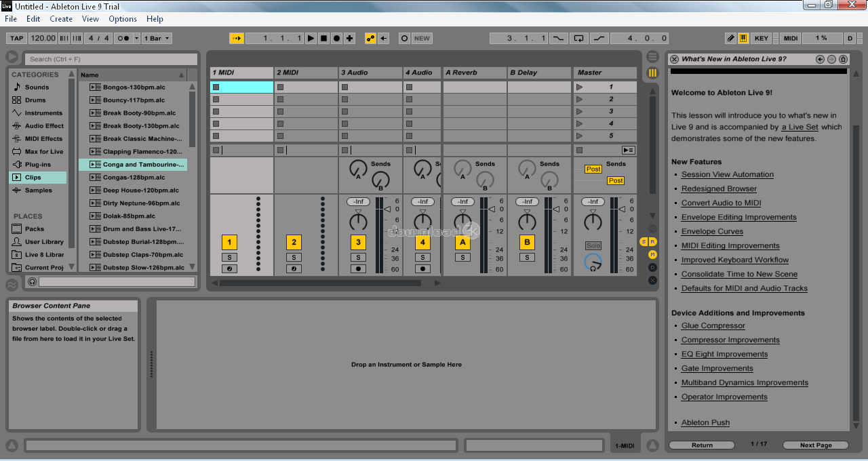Open the File menu
The image size is (868, 461).
click(x=11, y=19)
